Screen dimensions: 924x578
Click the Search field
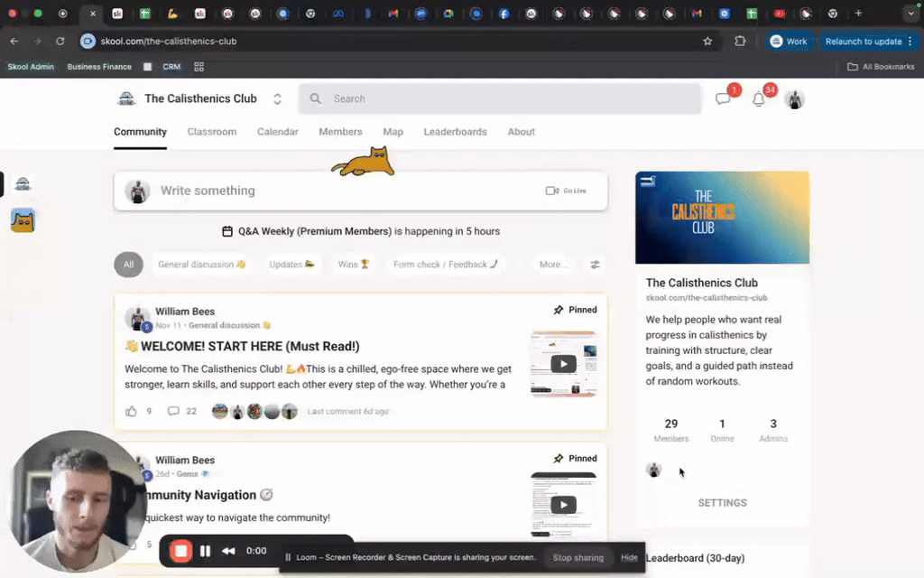pos(500,98)
